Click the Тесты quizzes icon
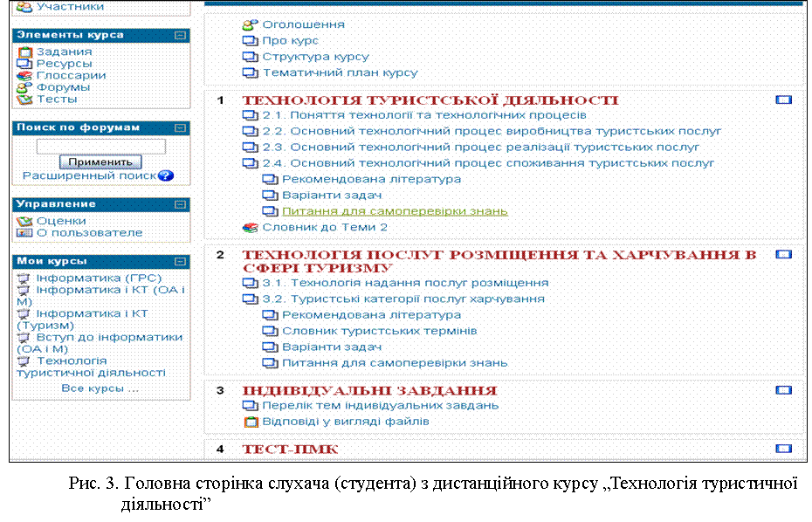 pyautogui.click(x=24, y=100)
